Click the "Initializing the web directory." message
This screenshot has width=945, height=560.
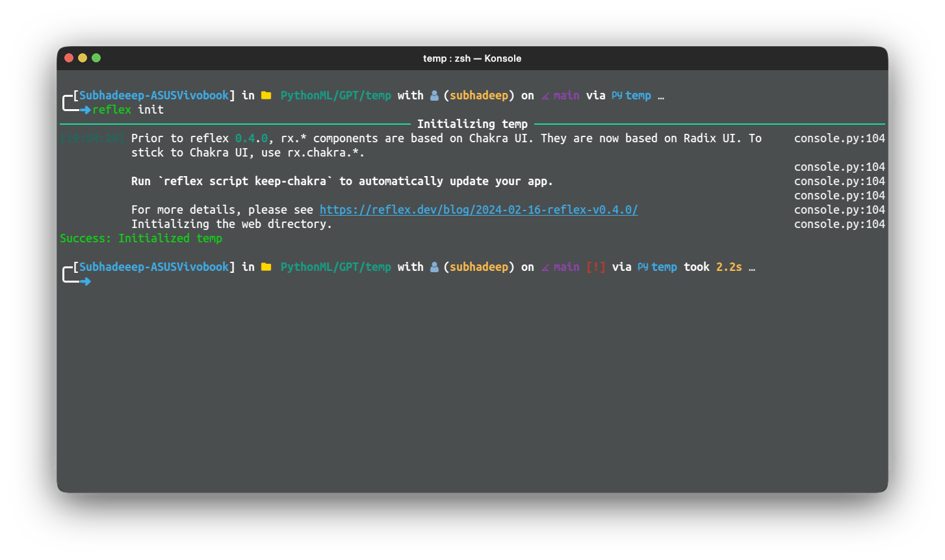tap(232, 224)
